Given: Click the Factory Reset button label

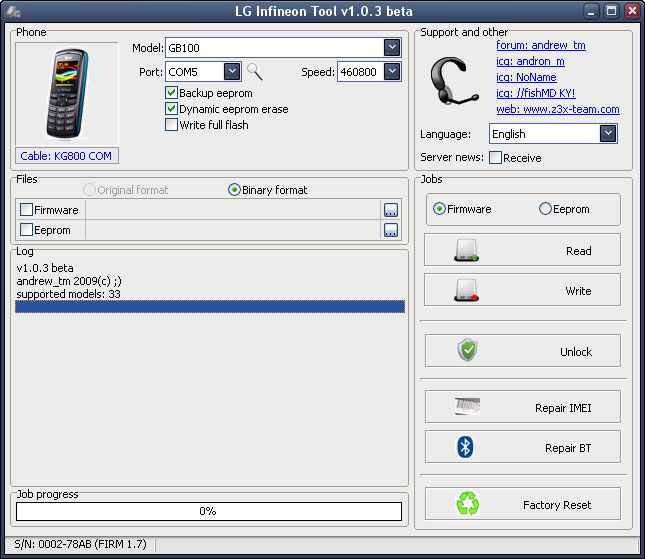Looking at the screenshot, I should coord(557,505).
